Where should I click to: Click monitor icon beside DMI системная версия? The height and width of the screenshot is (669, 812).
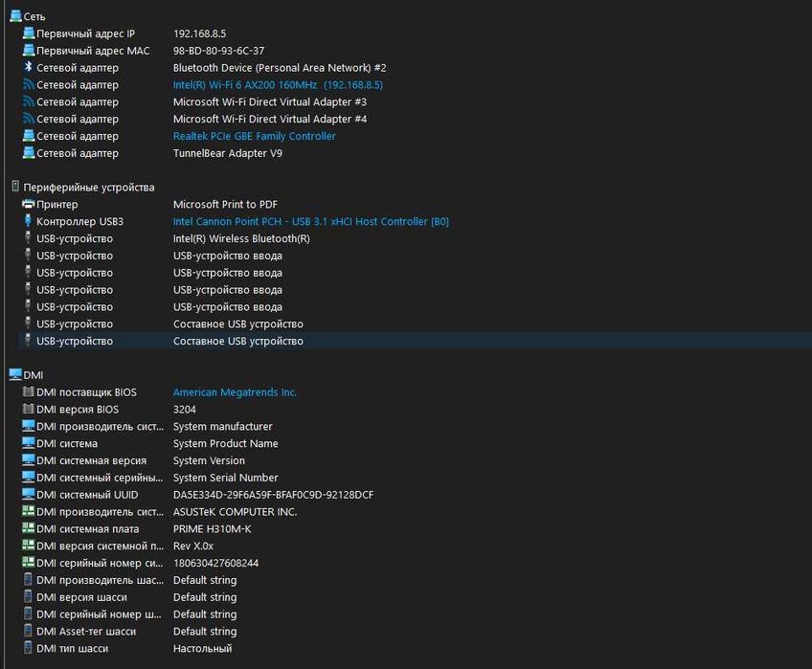click(x=29, y=460)
